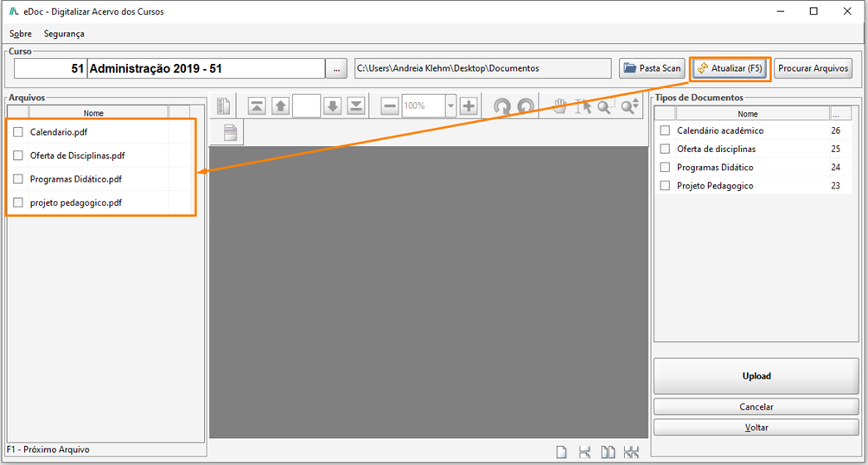The image size is (868, 465).
Task: Click the Upload button
Action: (756, 376)
